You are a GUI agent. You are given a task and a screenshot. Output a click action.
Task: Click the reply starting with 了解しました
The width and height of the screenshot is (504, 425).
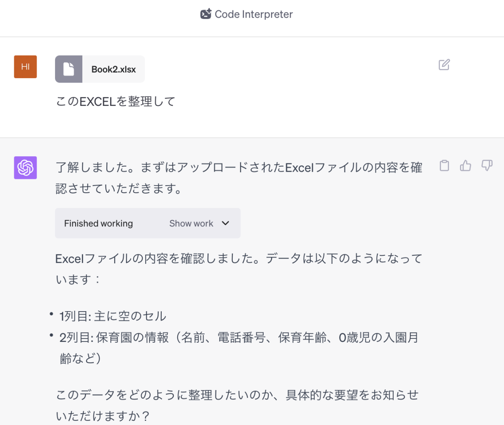point(239,178)
